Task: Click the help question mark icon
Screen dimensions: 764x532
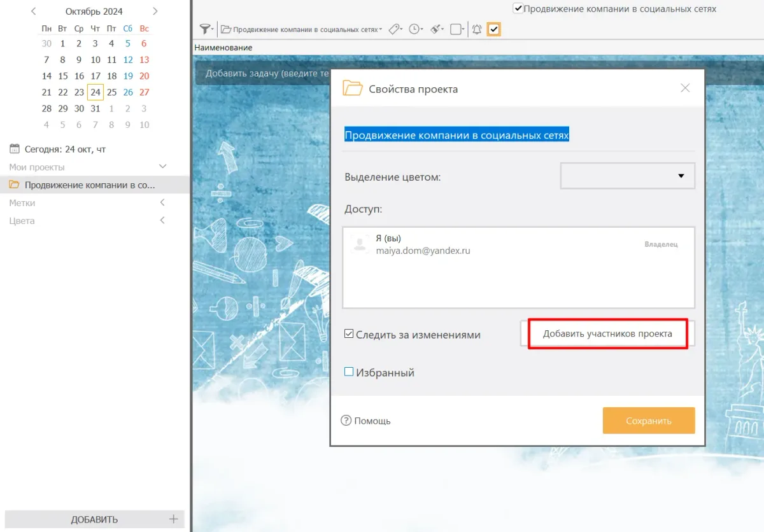Action: tap(346, 421)
